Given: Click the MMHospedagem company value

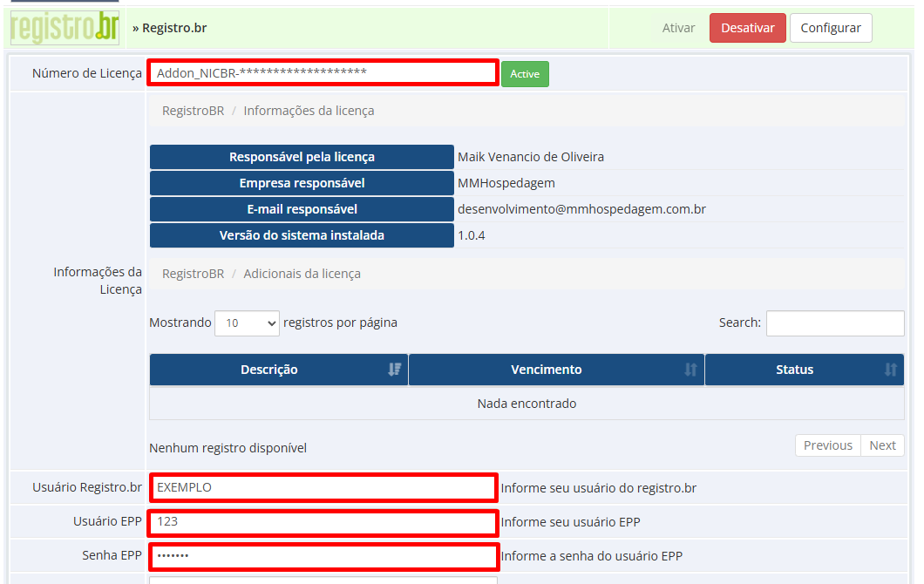Looking at the screenshot, I should tap(506, 183).
